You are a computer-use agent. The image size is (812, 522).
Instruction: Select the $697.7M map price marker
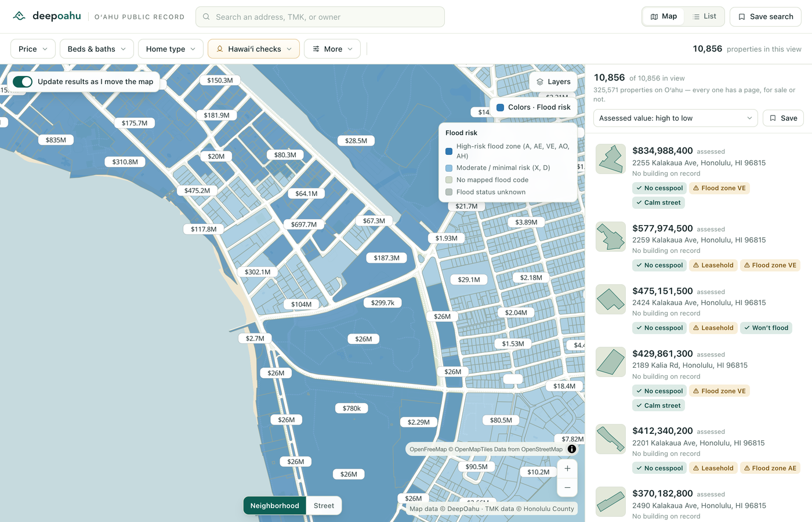tap(304, 224)
